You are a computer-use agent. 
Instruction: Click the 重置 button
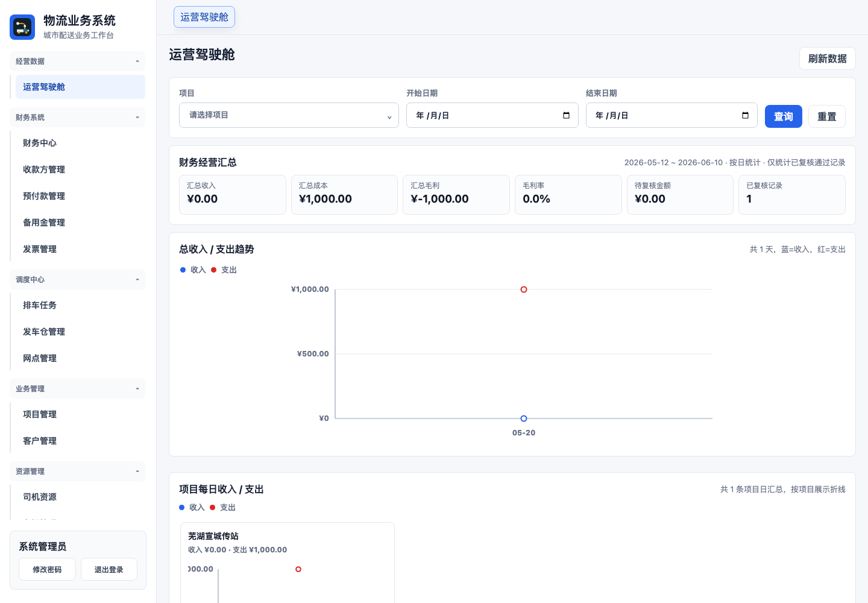(827, 116)
